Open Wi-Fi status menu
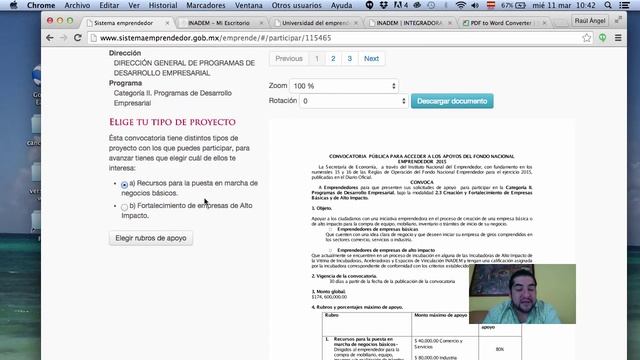Viewport: 640px width, 360px height. [460, 5]
